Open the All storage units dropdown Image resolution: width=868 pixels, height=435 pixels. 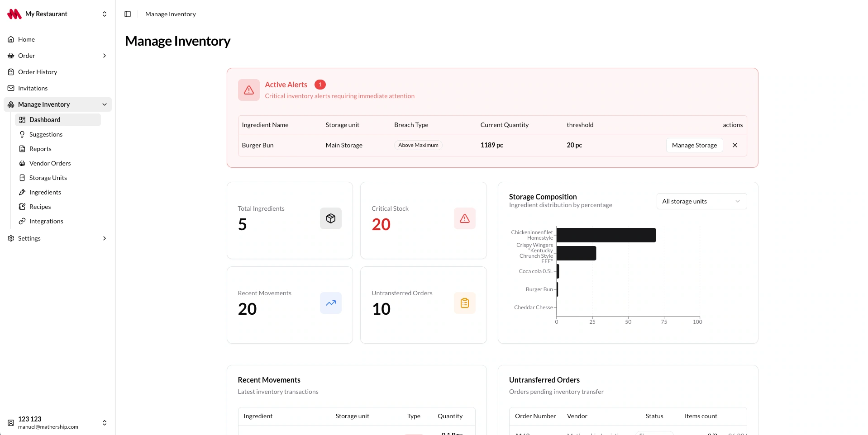(x=701, y=201)
